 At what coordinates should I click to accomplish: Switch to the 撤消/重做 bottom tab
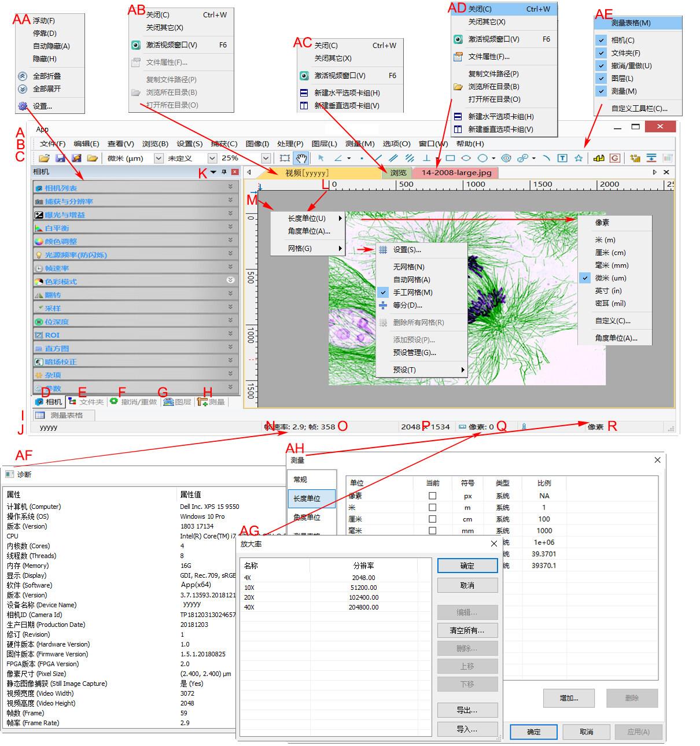134,402
